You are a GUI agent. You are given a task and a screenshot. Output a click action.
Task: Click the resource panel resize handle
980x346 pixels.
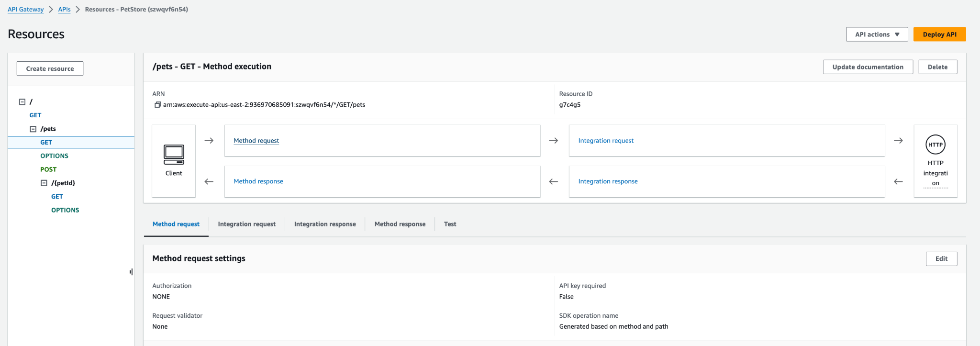coord(131,272)
